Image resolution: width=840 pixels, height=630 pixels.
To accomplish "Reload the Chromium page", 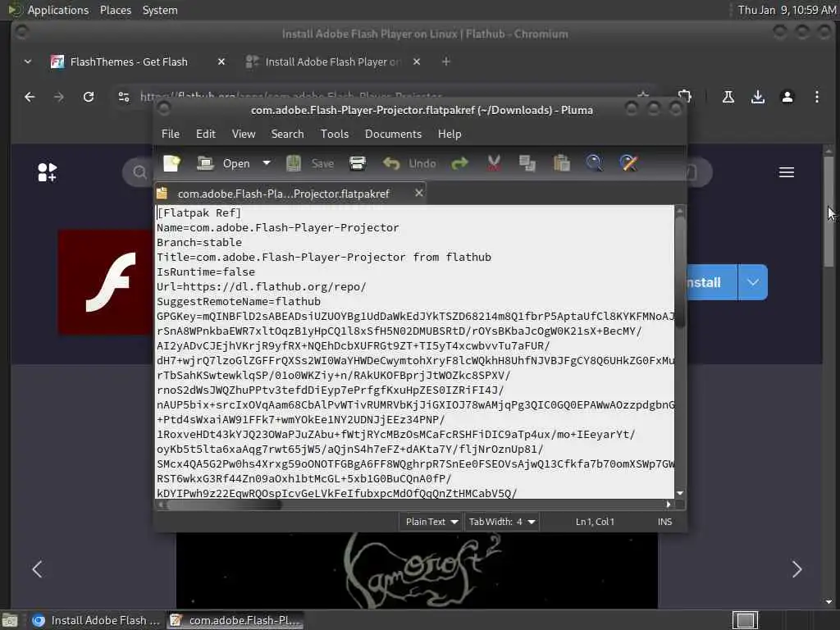I will pos(89,97).
